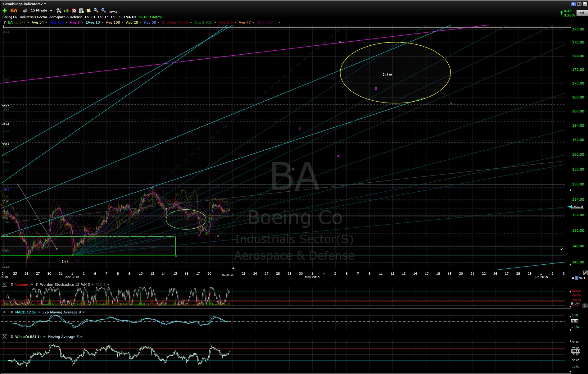This screenshot has width=588, height=374.
Task: Click the BA ticker symbol
Action: click(x=14, y=11)
